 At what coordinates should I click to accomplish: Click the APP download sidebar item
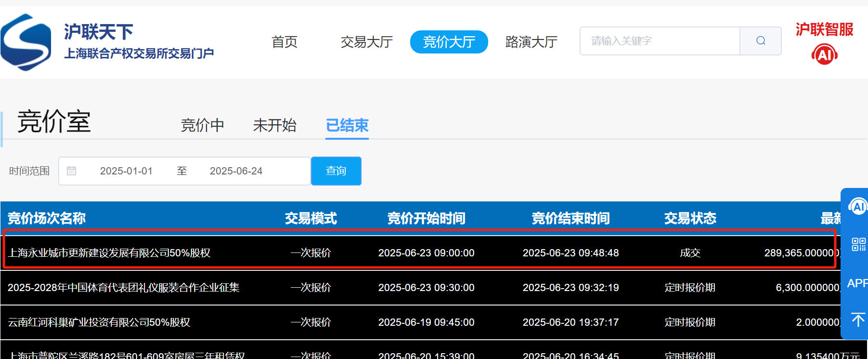[857, 283]
